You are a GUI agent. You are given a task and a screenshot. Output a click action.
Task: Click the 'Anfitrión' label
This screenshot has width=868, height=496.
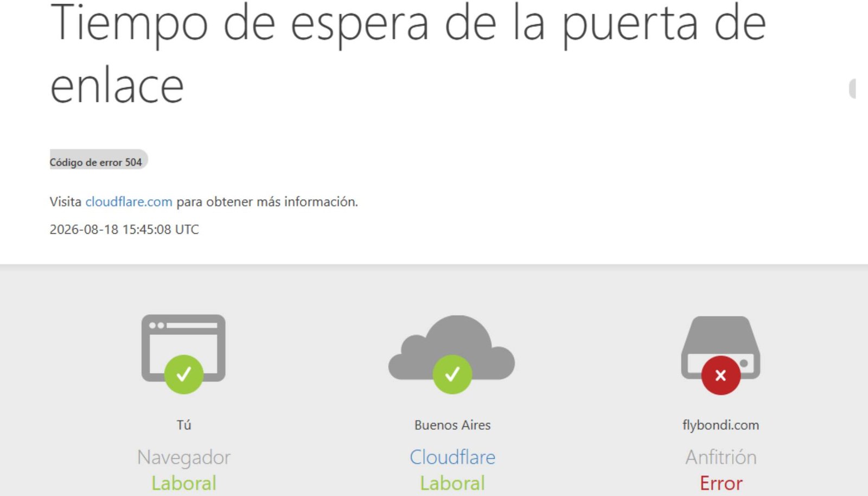721,457
